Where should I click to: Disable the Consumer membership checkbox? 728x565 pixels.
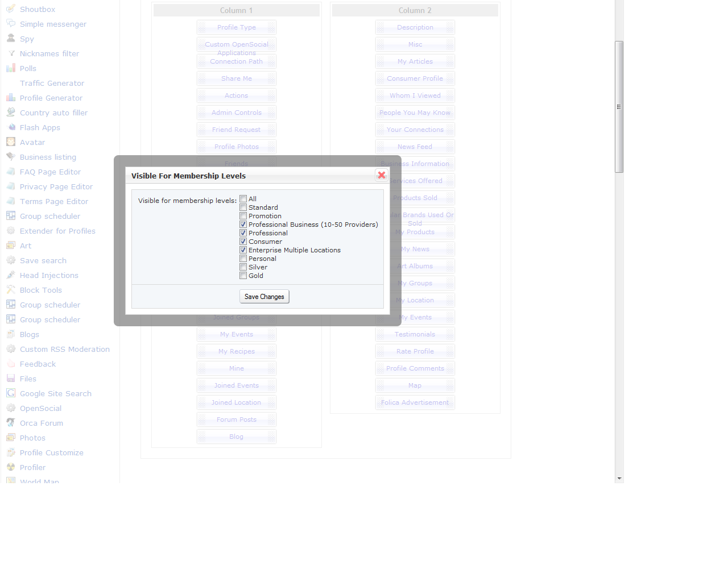tap(243, 242)
